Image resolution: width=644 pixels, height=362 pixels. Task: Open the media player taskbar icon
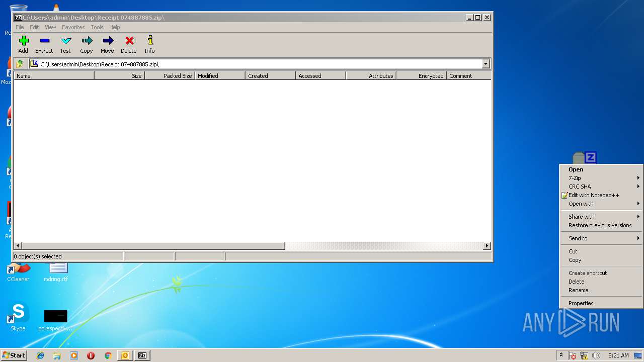click(74, 355)
